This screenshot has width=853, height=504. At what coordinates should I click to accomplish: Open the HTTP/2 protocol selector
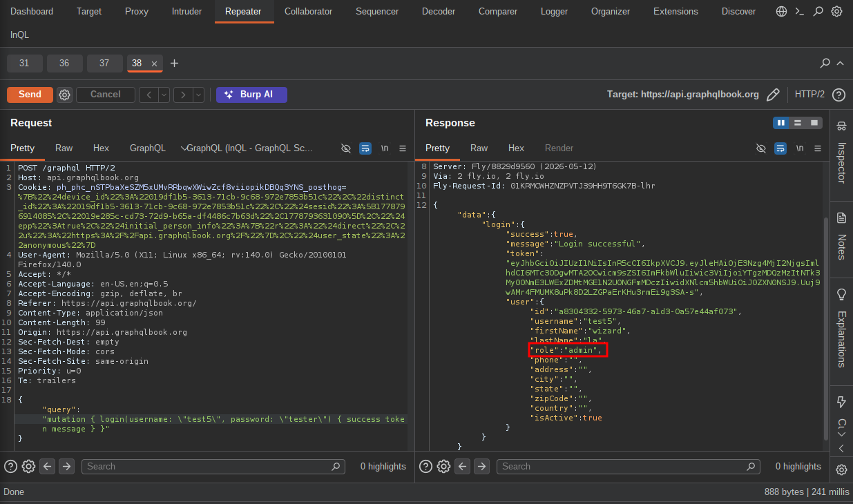[x=809, y=95]
